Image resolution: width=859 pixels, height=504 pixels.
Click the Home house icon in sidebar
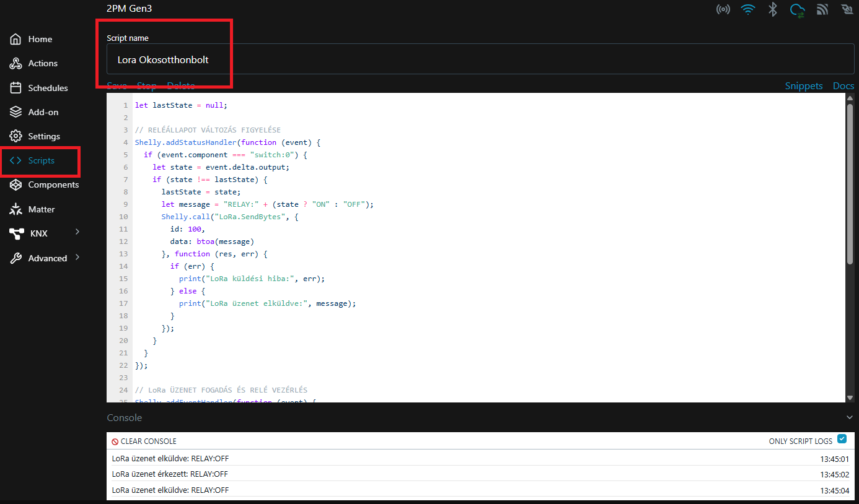coord(16,39)
